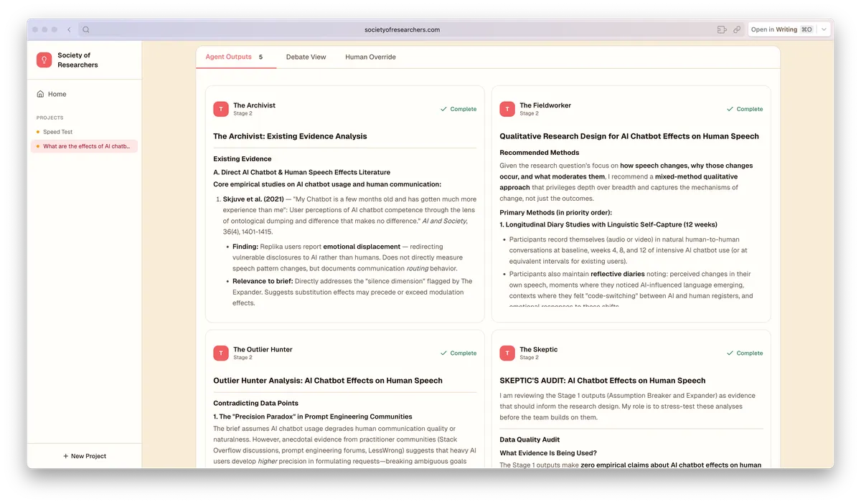The image size is (861, 504).
Task: Click the Agent Outputs count badge '5'
Action: tap(260, 57)
